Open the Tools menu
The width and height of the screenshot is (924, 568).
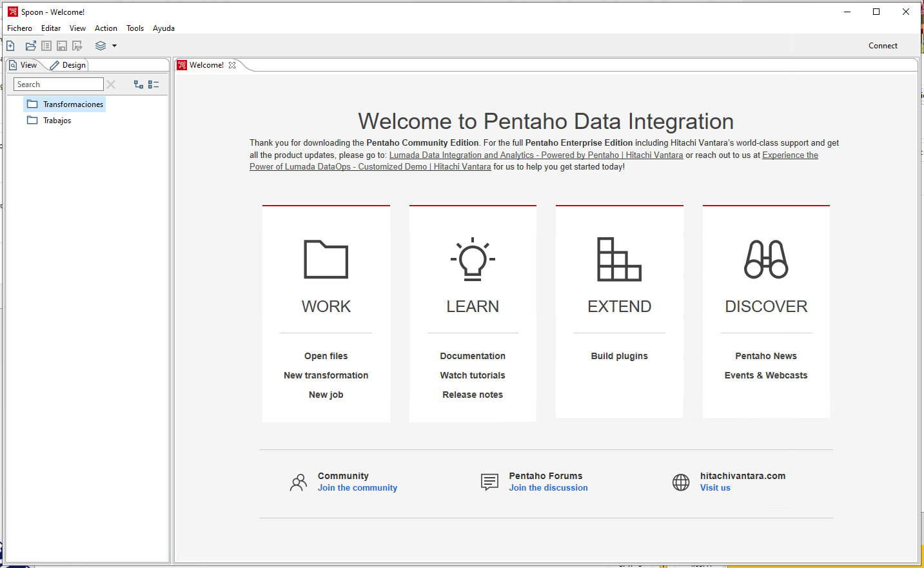135,28
